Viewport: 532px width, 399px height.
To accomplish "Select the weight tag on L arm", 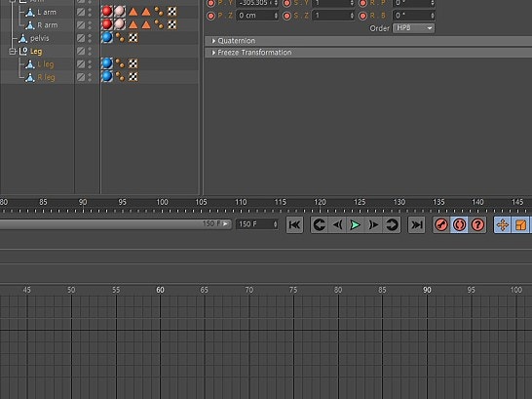I will (159, 12).
